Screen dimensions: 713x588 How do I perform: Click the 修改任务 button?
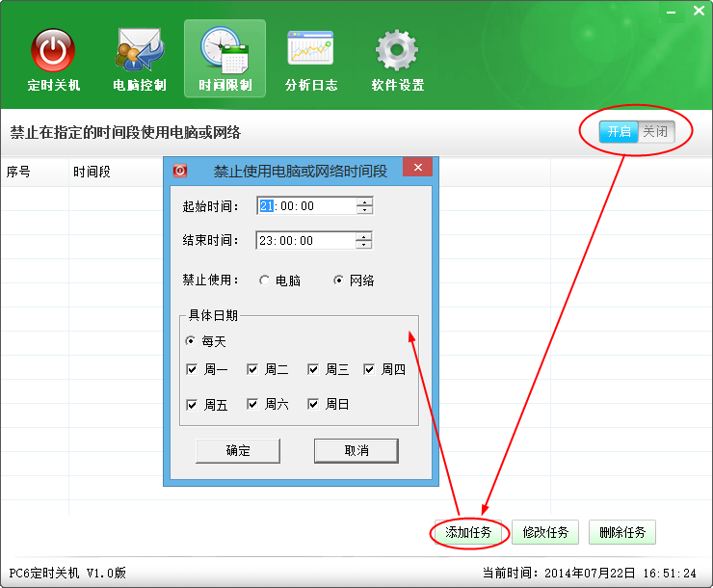click(x=545, y=532)
